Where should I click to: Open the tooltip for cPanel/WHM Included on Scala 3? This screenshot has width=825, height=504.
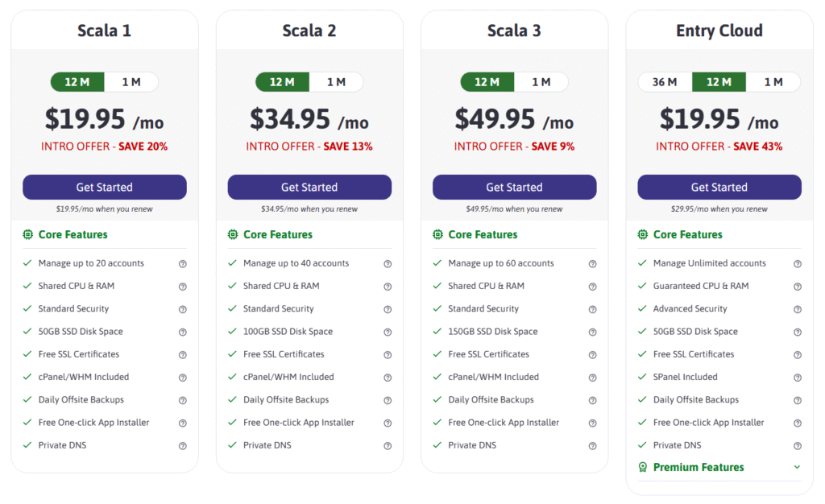592,377
